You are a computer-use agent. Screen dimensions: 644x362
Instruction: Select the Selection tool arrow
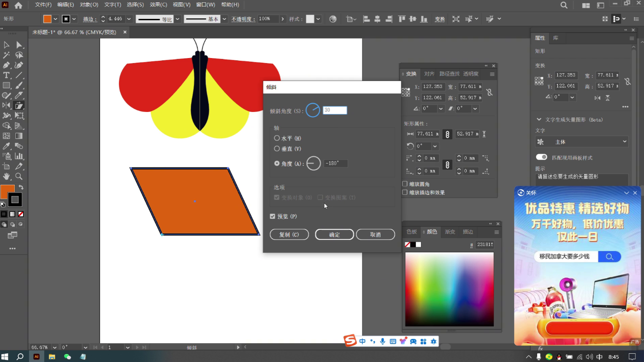(x=6, y=45)
